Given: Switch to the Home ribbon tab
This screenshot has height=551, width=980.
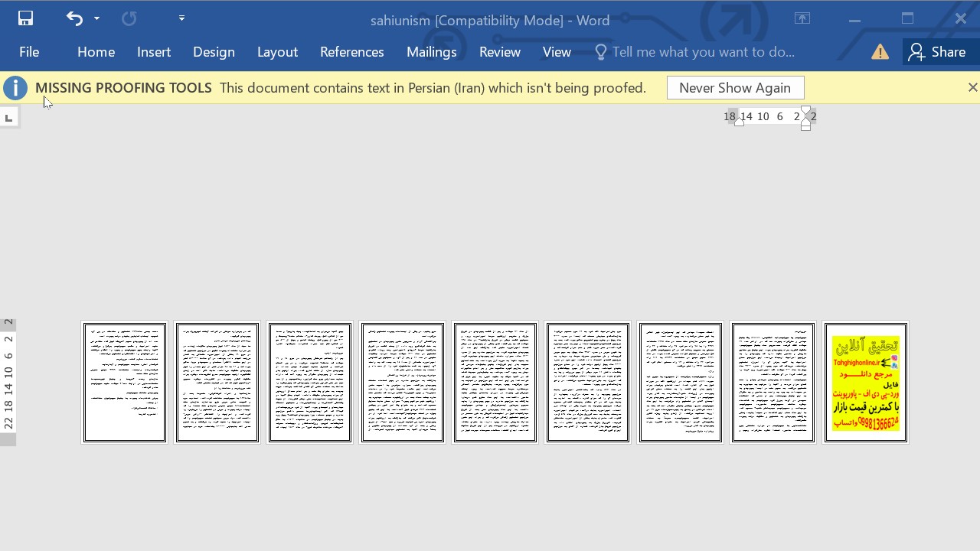Looking at the screenshot, I should coord(96,52).
